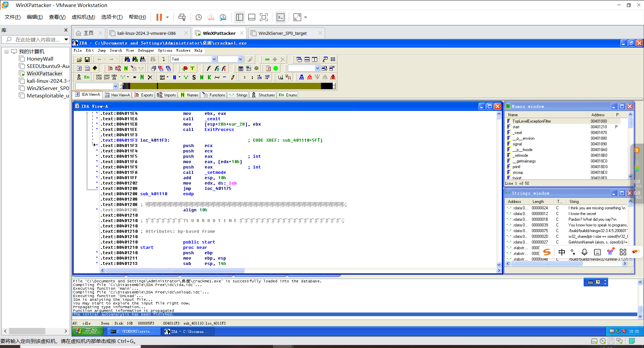Screen dimensions: 644x348
Task: Select the strcmp entry in Names window
Action: (518, 172)
